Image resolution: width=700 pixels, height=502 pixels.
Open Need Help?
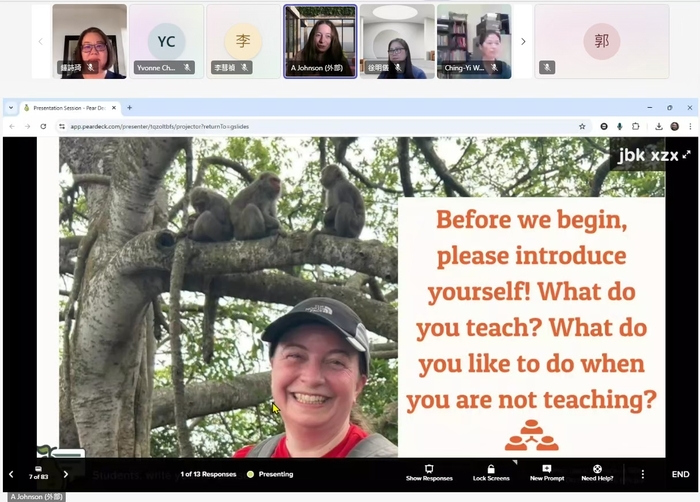597,473
